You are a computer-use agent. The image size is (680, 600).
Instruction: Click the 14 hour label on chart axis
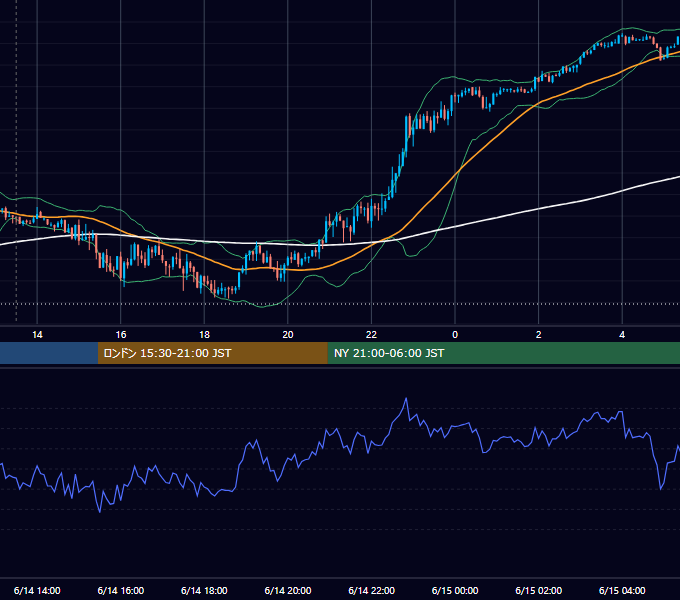pyautogui.click(x=37, y=335)
